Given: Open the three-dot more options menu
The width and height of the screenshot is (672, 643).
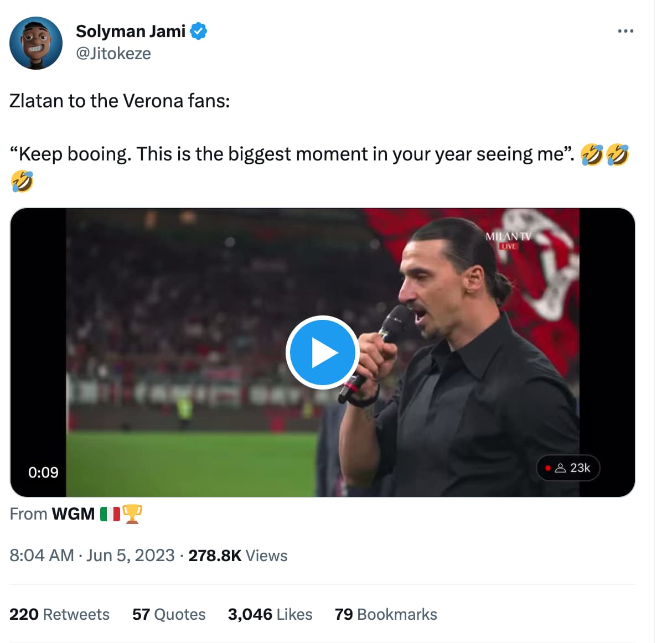Looking at the screenshot, I should 626,31.
